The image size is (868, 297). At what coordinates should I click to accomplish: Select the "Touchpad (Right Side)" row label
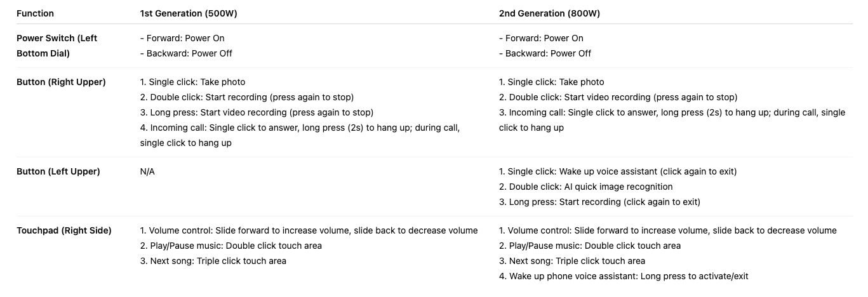(63, 230)
